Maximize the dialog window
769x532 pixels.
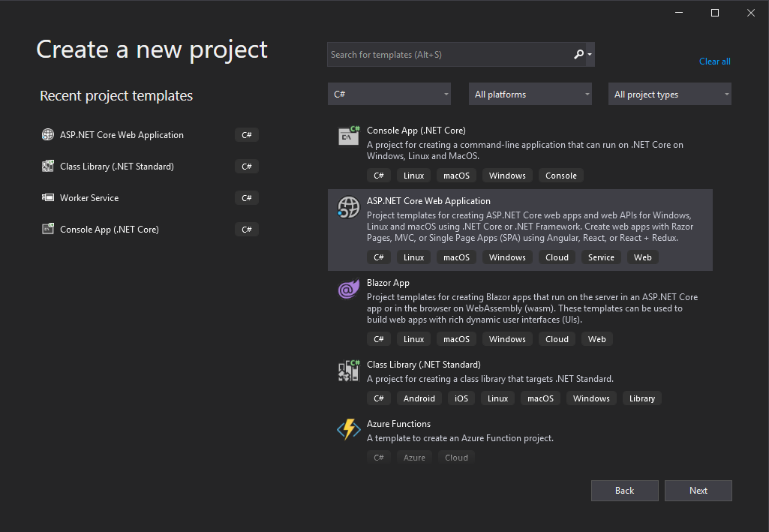[715, 13]
